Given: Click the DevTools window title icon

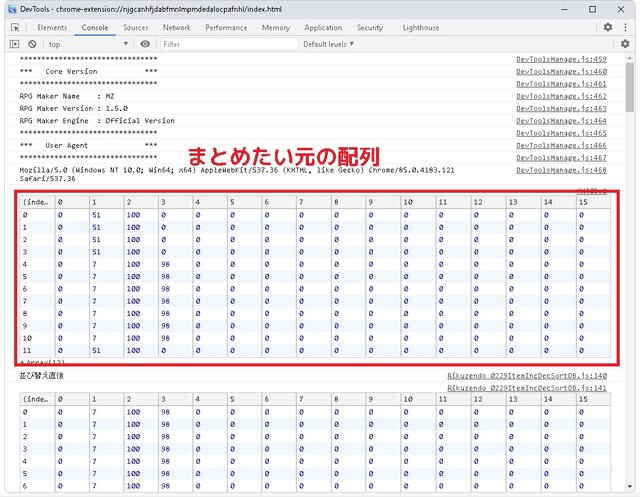Looking at the screenshot, I should (12, 9).
